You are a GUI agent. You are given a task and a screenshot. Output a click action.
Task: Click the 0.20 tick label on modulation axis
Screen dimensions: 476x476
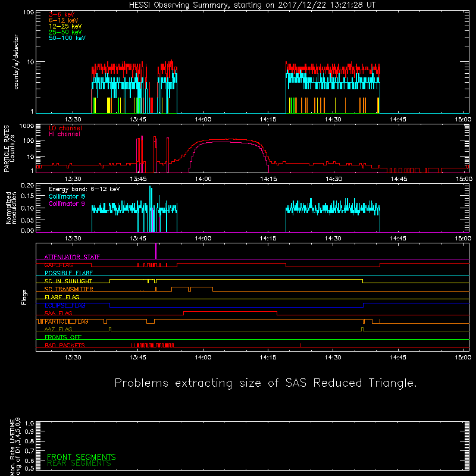point(27,186)
